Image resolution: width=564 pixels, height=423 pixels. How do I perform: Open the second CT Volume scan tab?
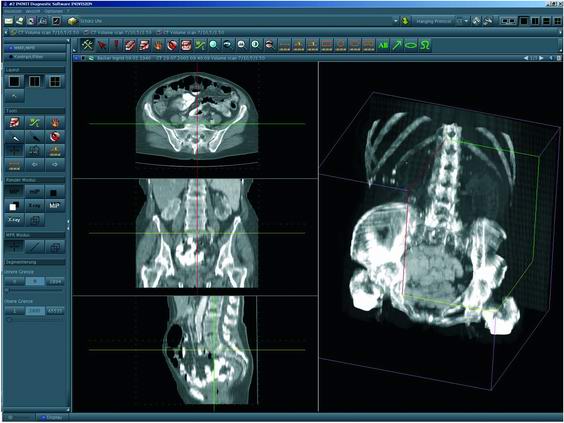click(118, 32)
